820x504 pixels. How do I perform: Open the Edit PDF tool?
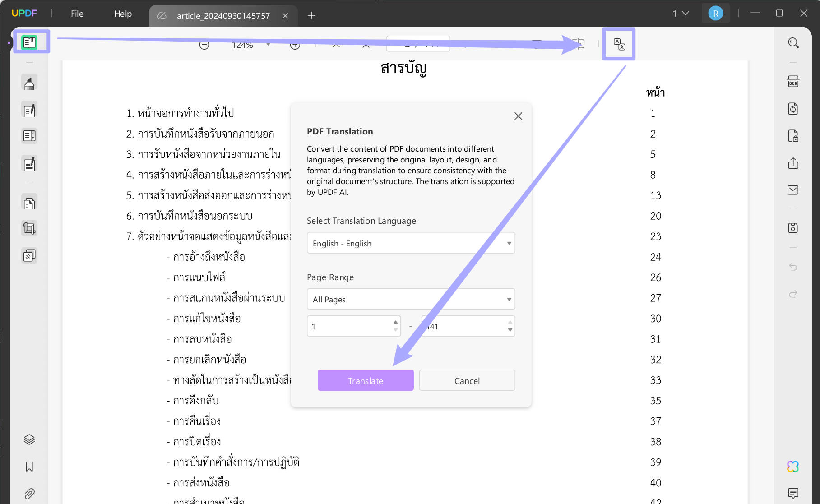point(29,109)
